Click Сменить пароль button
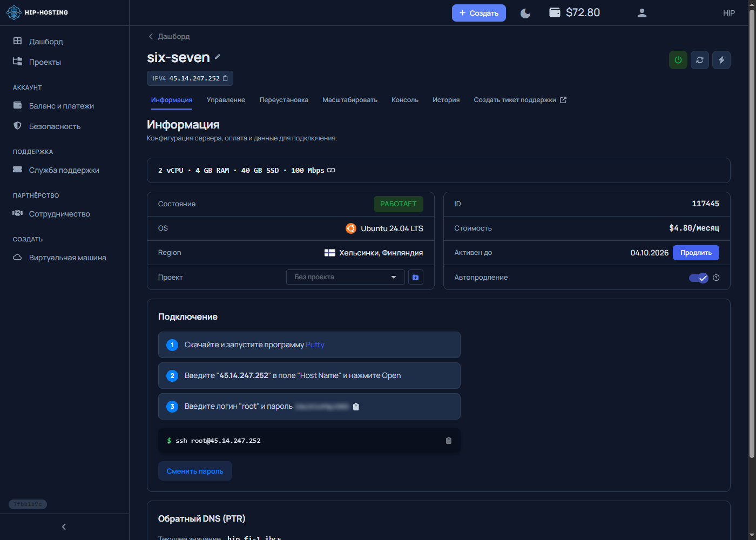Image resolution: width=756 pixels, height=540 pixels. click(195, 471)
